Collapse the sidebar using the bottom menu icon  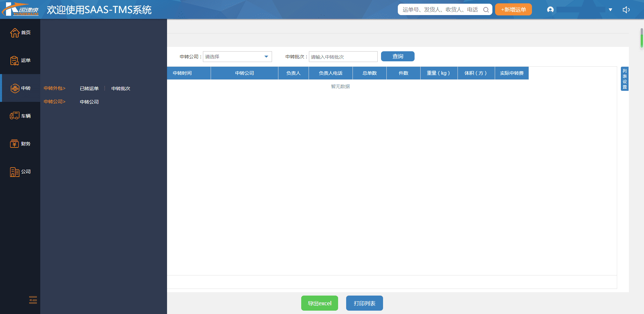click(x=33, y=300)
